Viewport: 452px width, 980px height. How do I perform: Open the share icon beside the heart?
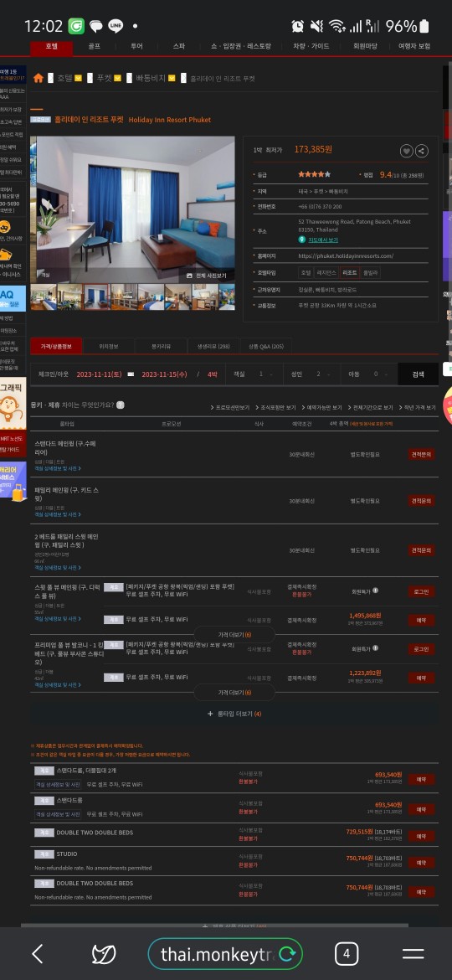[x=421, y=151]
